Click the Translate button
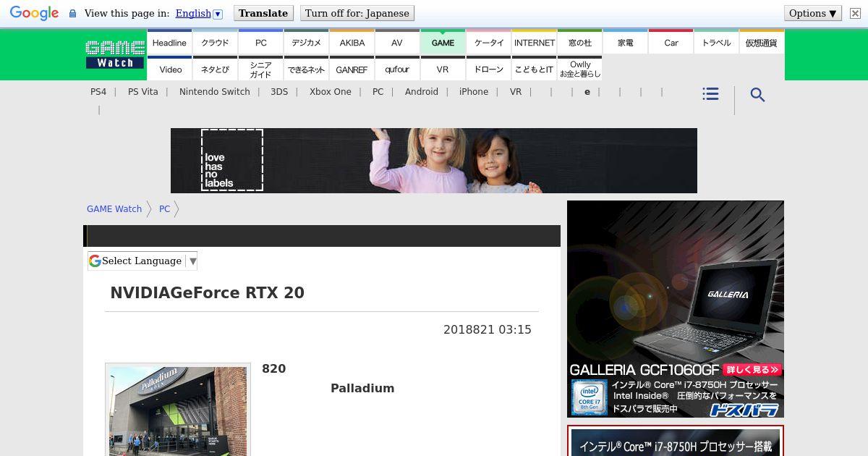Image resolution: width=868 pixels, height=456 pixels. coord(263,13)
